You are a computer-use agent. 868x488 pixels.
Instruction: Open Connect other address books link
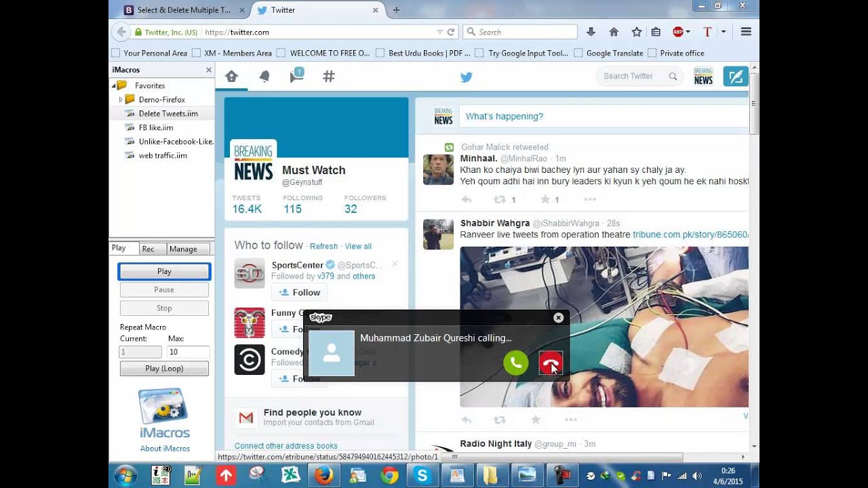click(x=285, y=446)
